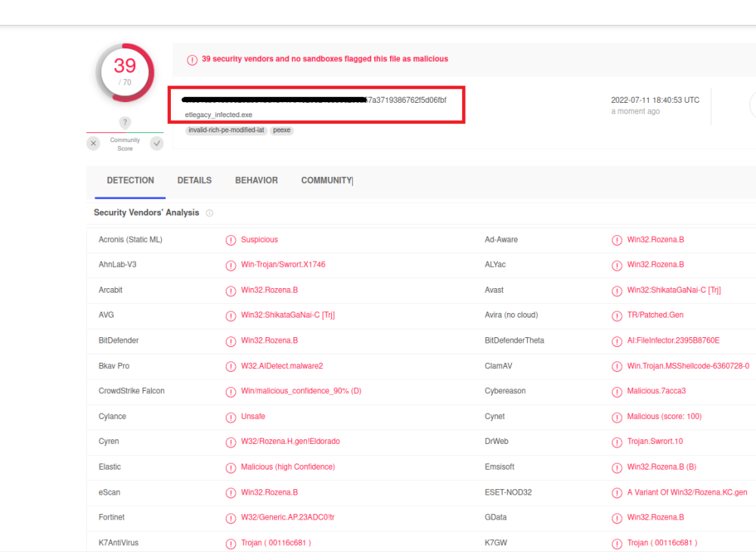The height and width of the screenshot is (552, 756).
Task: Click the alert icon in the Cyren row
Action: [231, 442]
